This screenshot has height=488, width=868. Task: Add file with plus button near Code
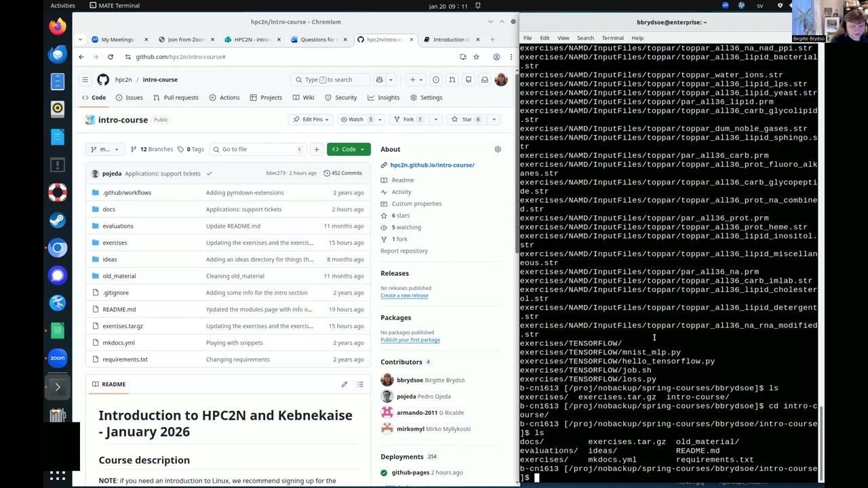point(316,149)
